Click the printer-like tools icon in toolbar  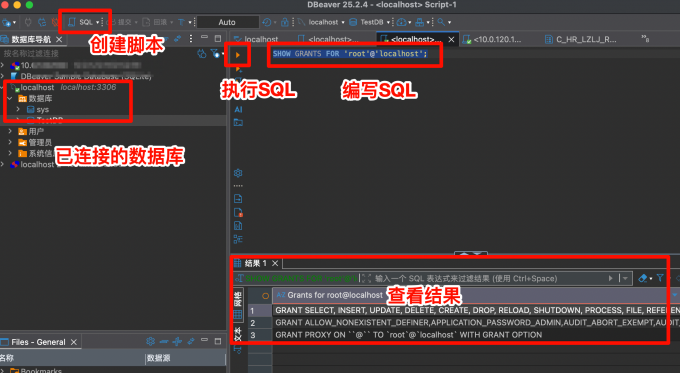point(420,22)
